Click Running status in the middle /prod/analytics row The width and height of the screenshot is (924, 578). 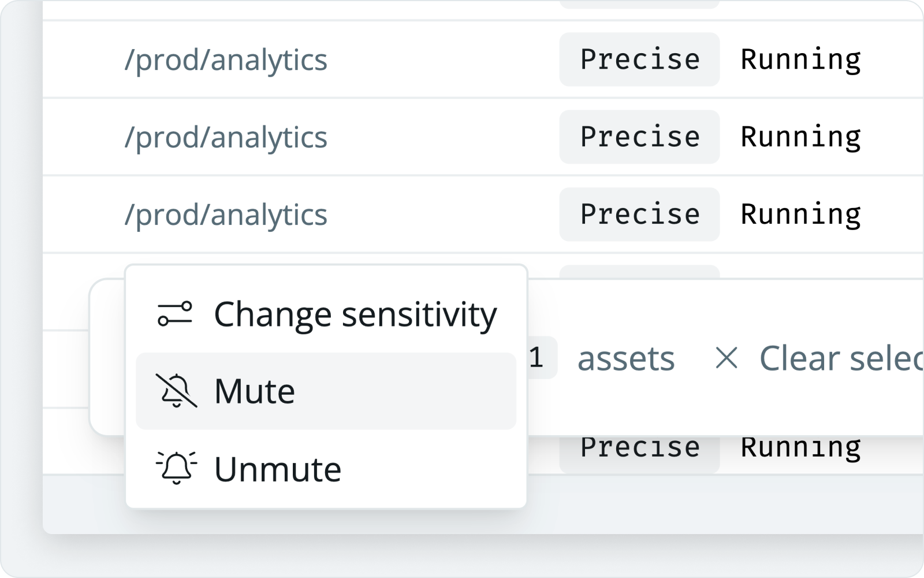800,137
